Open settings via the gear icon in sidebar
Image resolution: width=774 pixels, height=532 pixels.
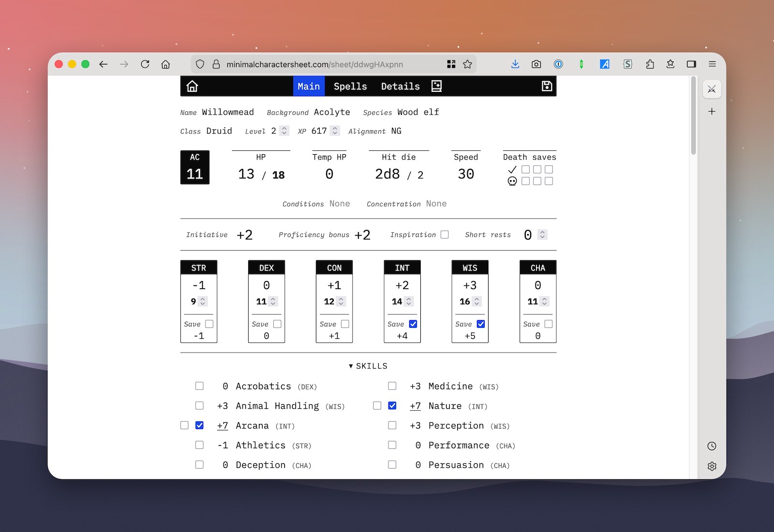click(711, 466)
